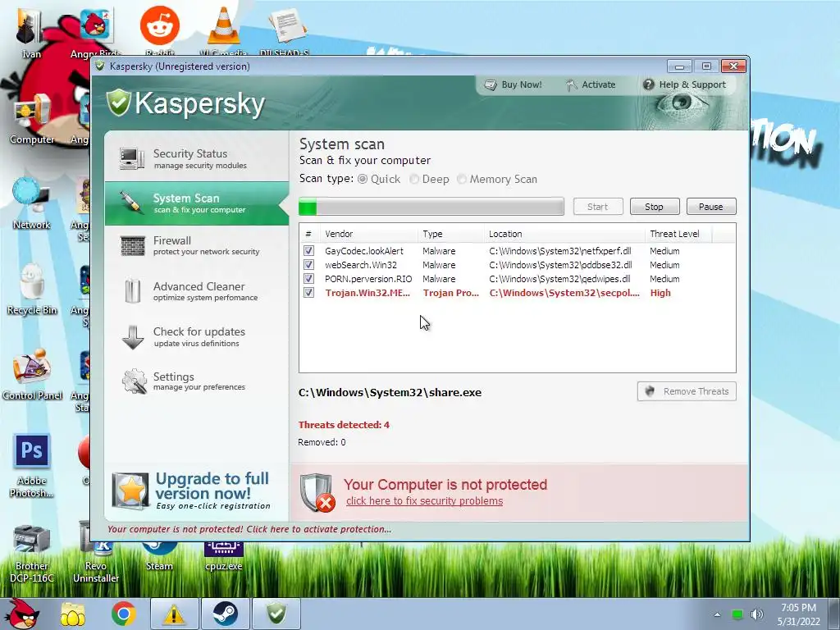Click the Angry Birds Start button
The image size is (840, 630).
[x=22, y=614]
